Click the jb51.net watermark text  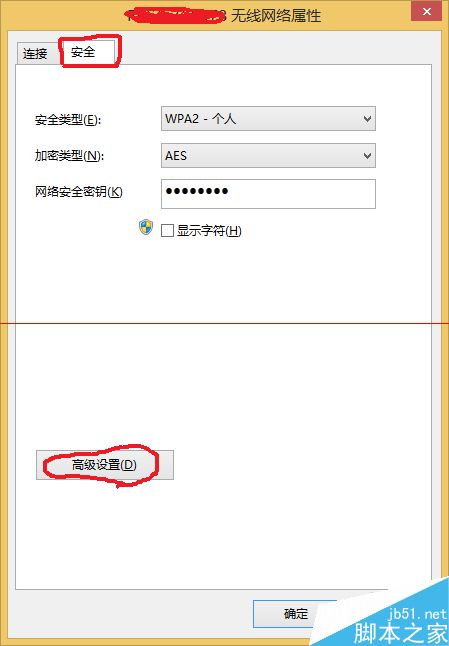tap(417, 615)
